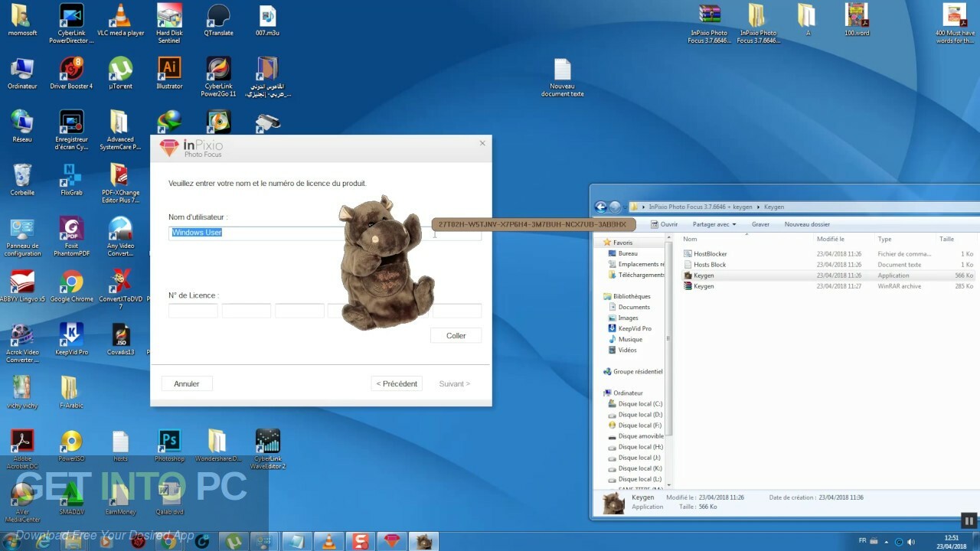The image size is (980, 551).
Task: Switch to Keygen hippo icon in taskbar
Action: pos(423,541)
